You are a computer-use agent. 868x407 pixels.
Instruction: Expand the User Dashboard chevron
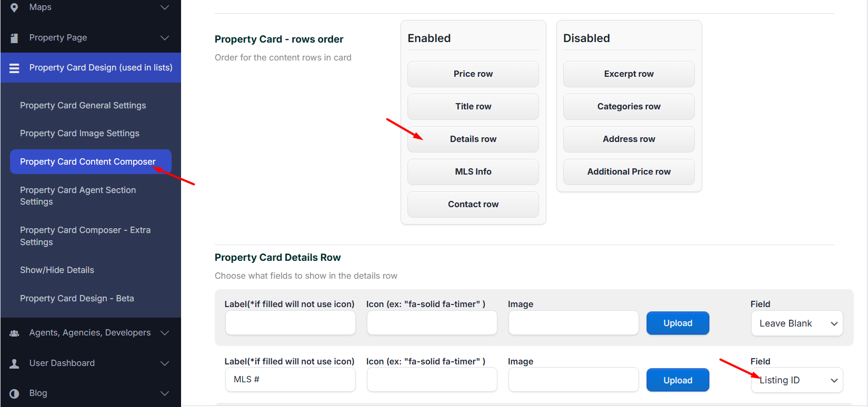165,363
